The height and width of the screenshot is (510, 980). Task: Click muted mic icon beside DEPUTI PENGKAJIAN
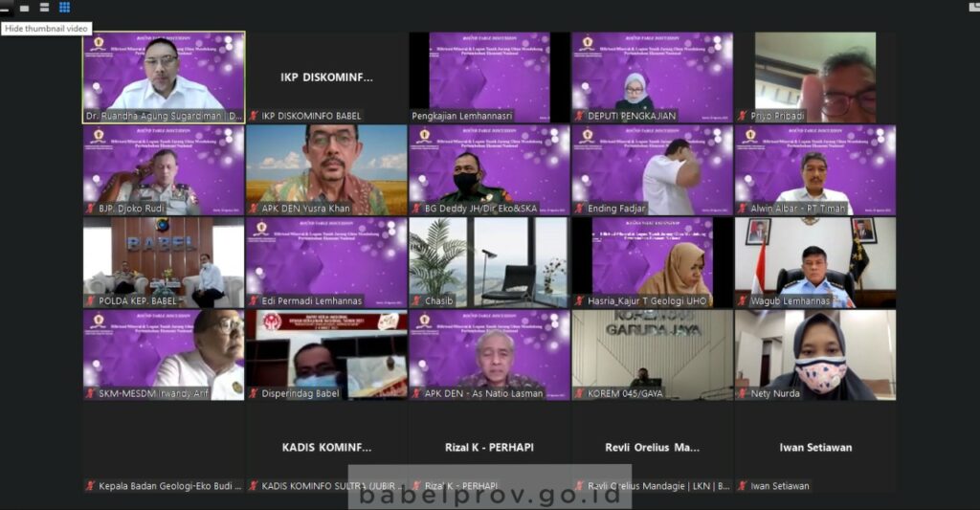coord(580,116)
